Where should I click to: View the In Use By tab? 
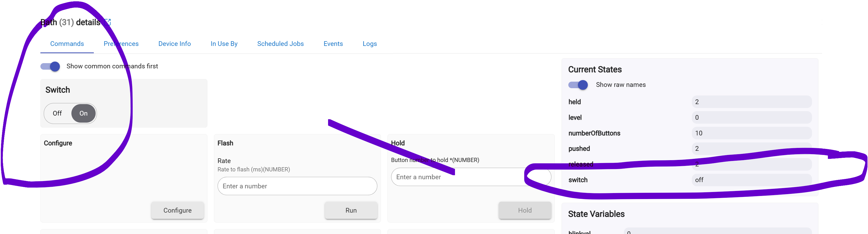click(224, 44)
